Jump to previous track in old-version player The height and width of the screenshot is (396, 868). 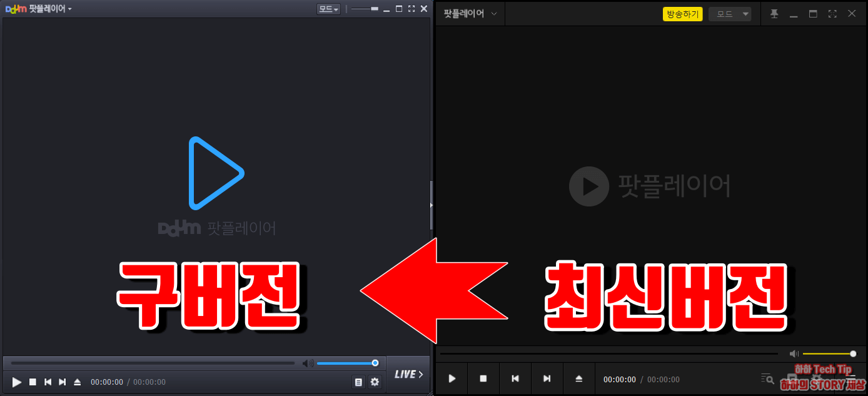[48, 382]
